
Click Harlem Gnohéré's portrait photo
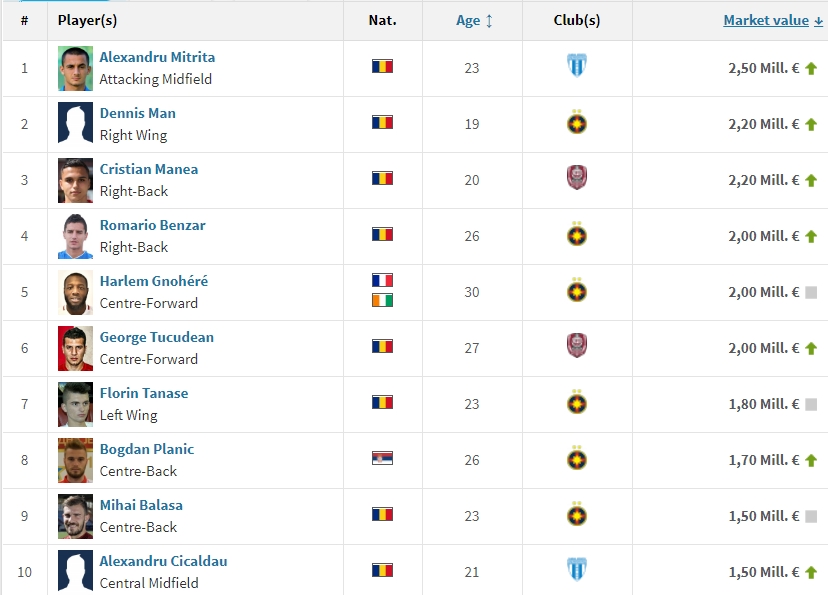[x=75, y=292]
